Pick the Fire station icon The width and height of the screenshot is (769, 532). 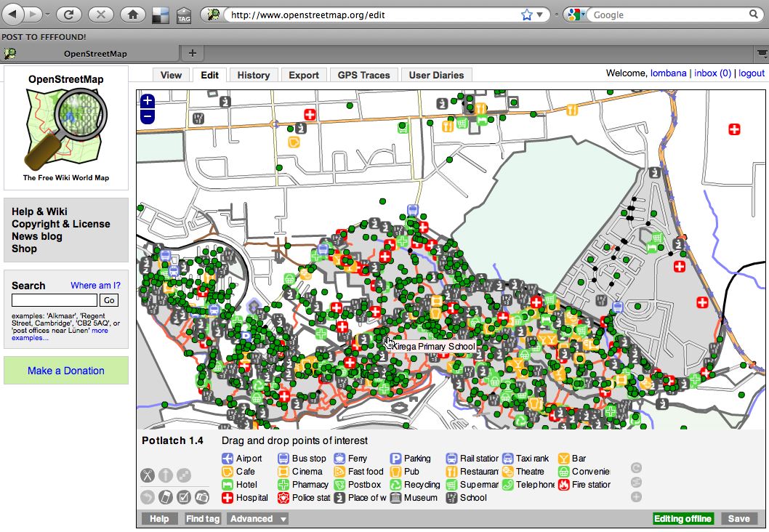(563, 485)
